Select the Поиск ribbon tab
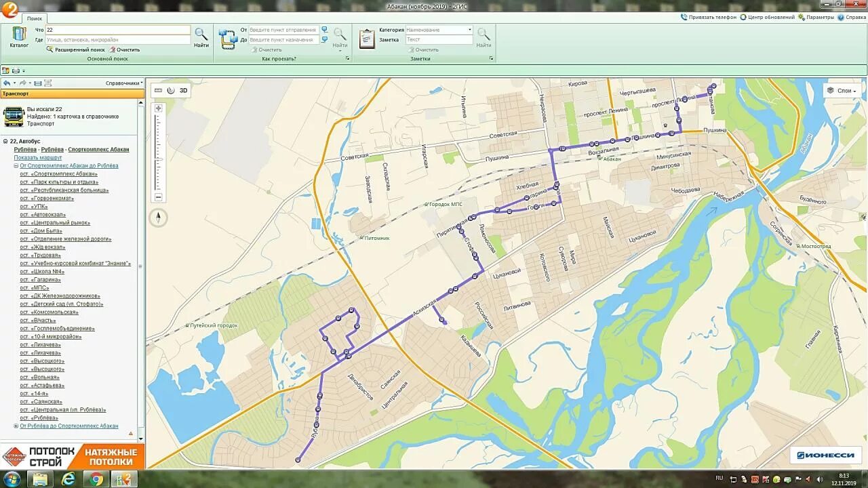The height and width of the screenshot is (488, 868). pyautogui.click(x=34, y=18)
